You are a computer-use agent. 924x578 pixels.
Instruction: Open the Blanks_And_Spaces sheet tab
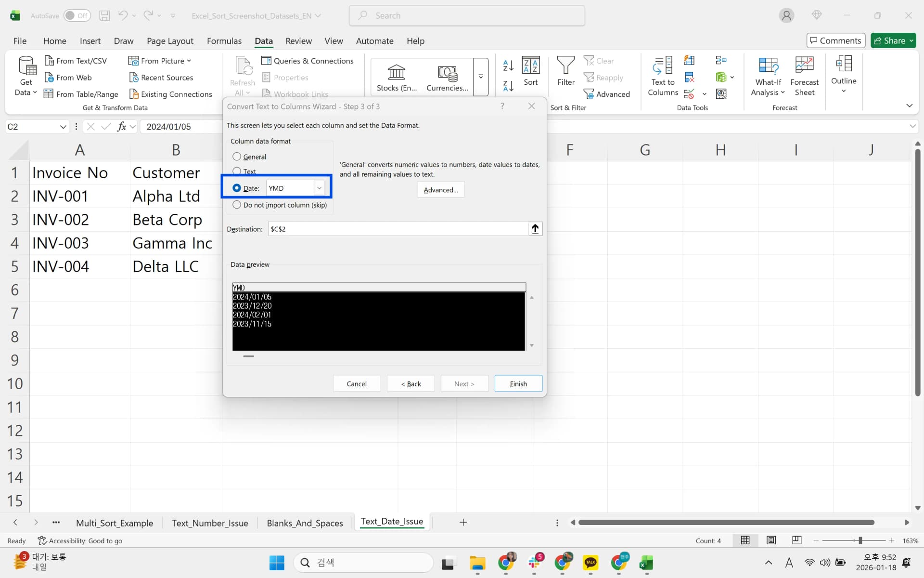click(x=304, y=523)
